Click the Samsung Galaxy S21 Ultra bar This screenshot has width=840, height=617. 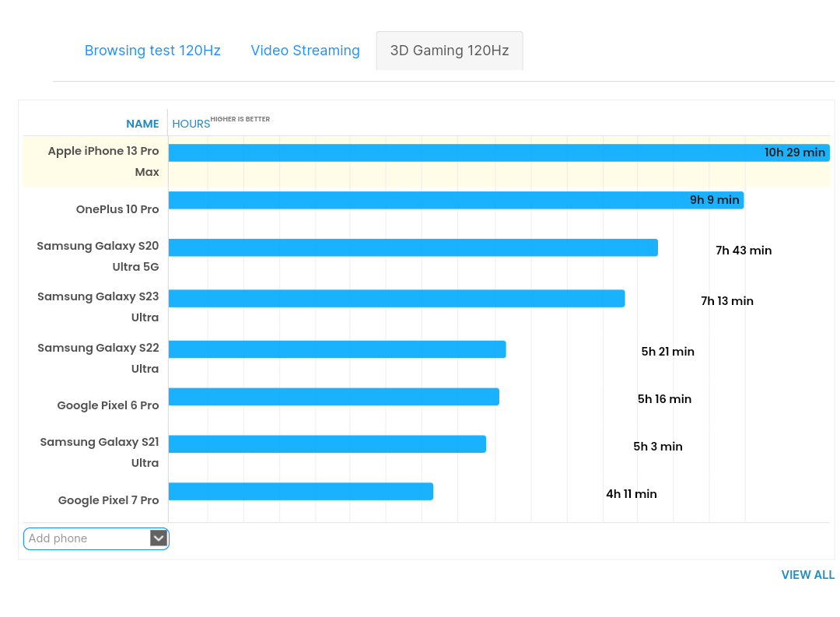pyautogui.click(x=327, y=444)
